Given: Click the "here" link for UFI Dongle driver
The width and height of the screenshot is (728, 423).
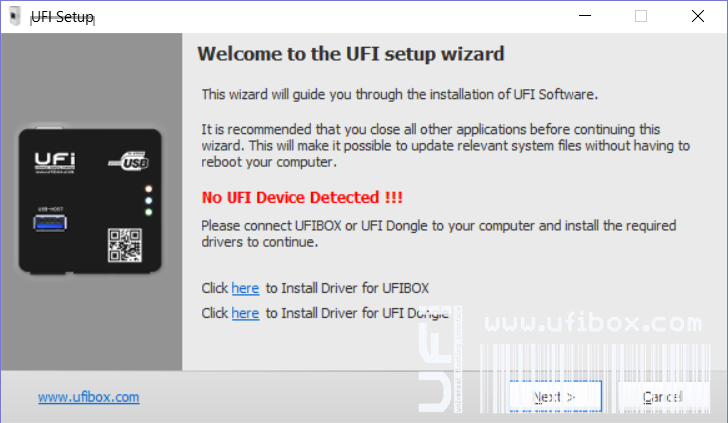Looking at the screenshot, I should [x=245, y=313].
